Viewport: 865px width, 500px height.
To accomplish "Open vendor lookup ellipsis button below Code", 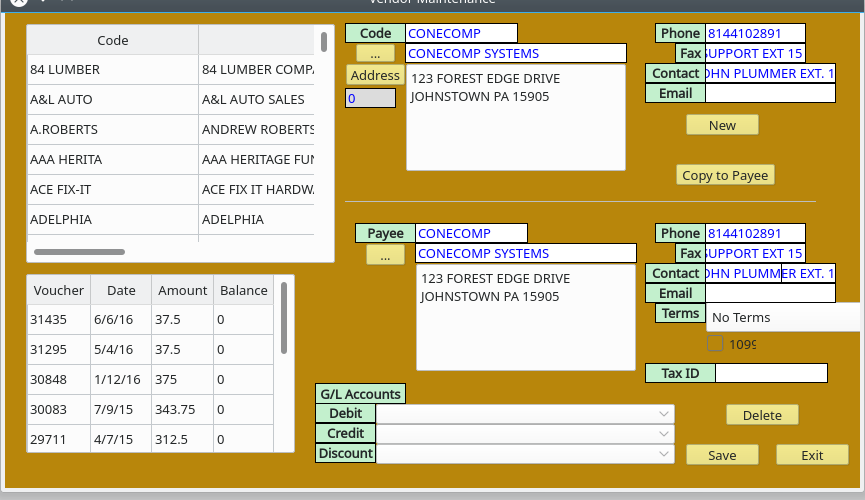I will (x=375, y=54).
